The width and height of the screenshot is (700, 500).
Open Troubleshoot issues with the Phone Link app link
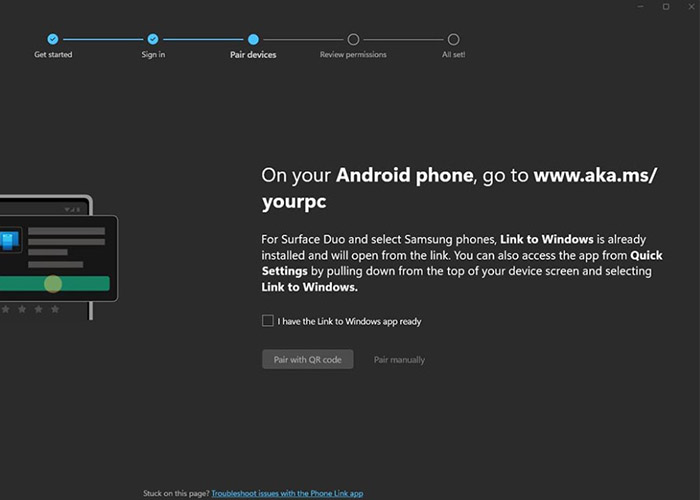[287, 493]
